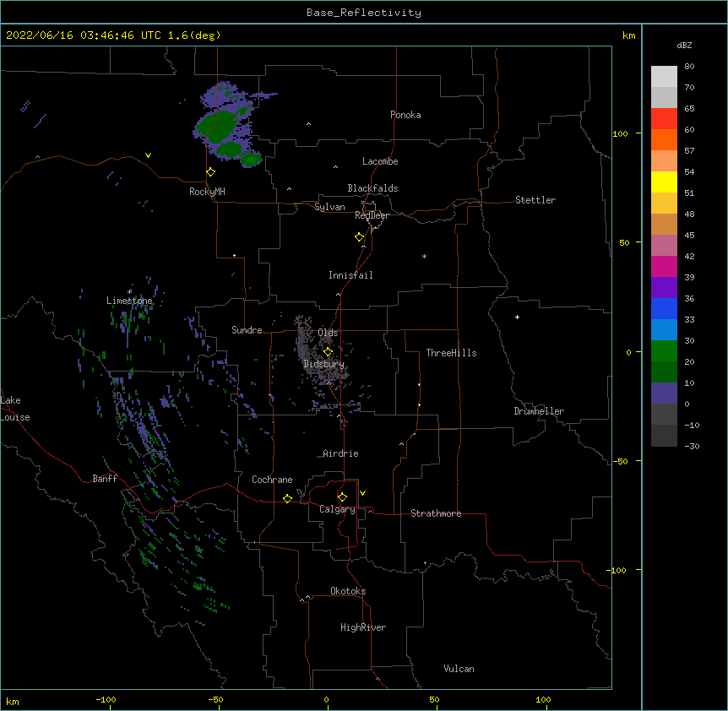Click the Okotoks label

tap(348, 591)
